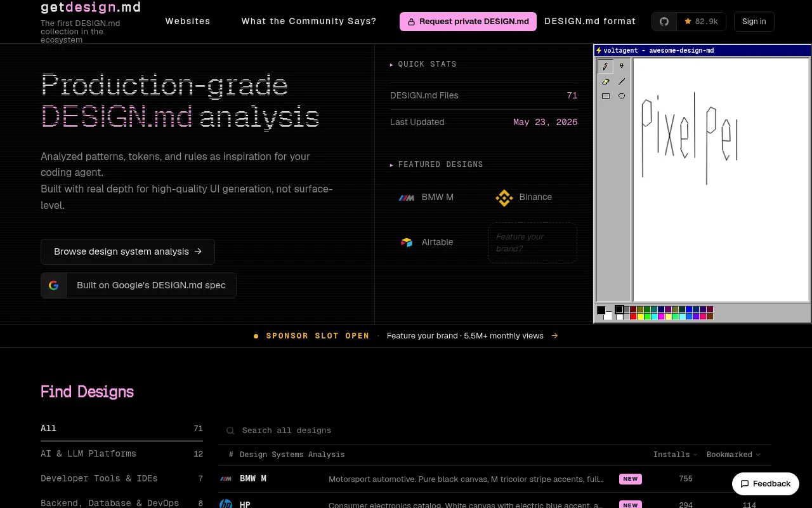Click the foreground/background color indicator
Screen dimensions: 812x508
[x=605, y=312]
